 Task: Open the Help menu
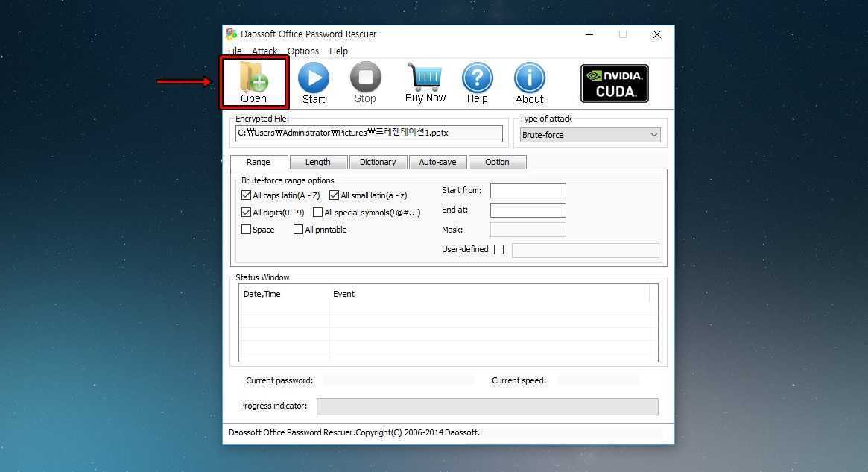338,51
